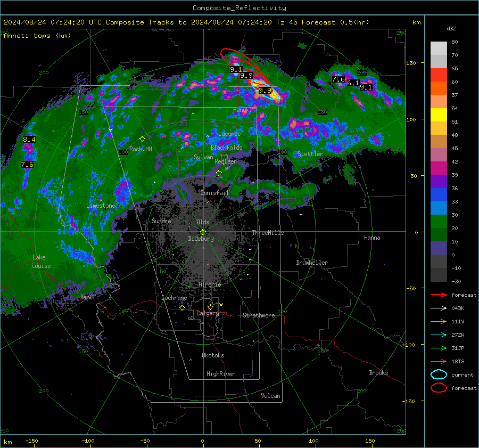The width and height of the screenshot is (479, 448).
Task: Click the RockyMH map label
Action: [x=141, y=149]
